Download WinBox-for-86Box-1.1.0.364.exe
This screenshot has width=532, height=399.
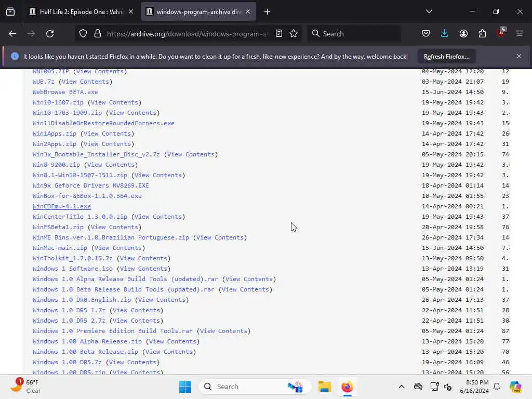(x=87, y=196)
